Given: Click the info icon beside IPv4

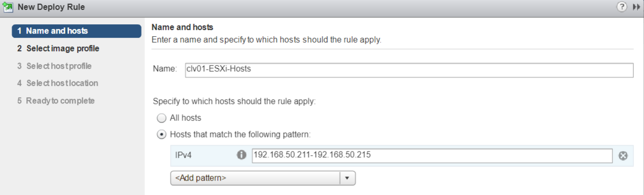Looking at the screenshot, I should click(241, 155).
